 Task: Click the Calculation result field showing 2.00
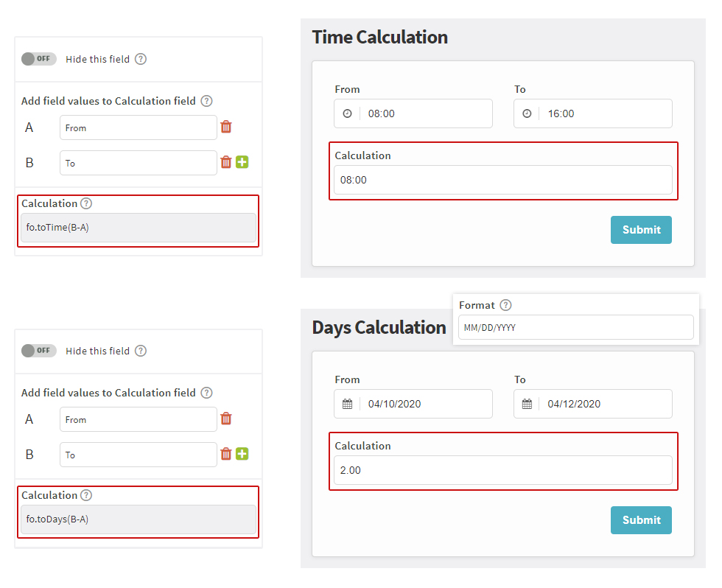point(502,470)
